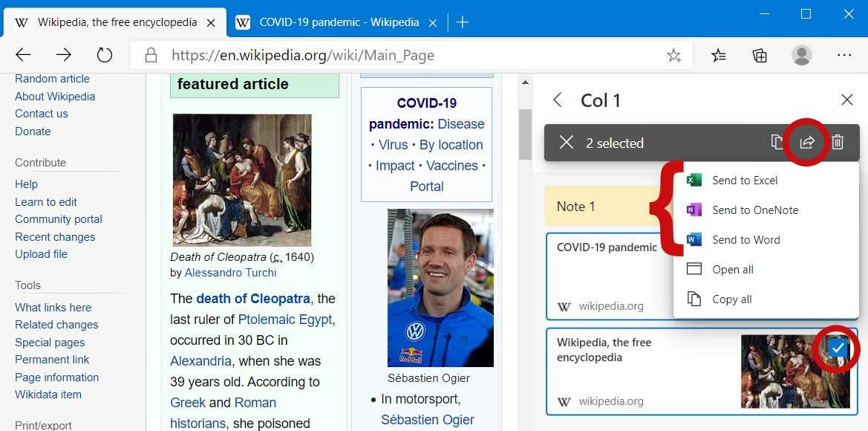Close the Collections pane
The width and height of the screenshot is (868, 431).
pyautogui.click(x=847, y=100)
